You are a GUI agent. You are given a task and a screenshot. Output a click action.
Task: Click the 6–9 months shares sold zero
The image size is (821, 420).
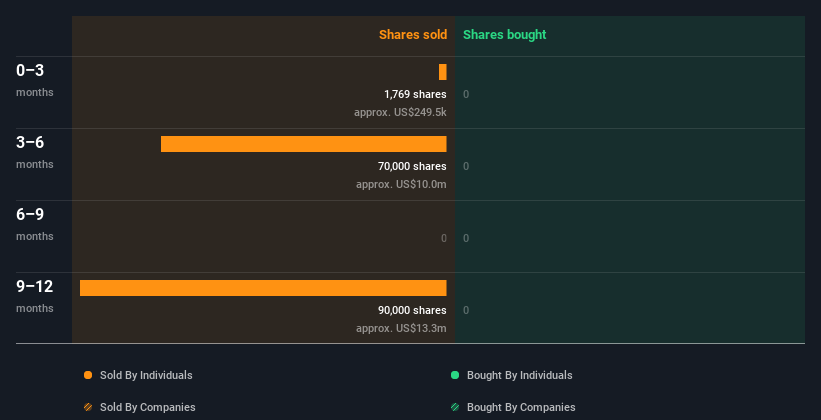click(x=444, y=238)
